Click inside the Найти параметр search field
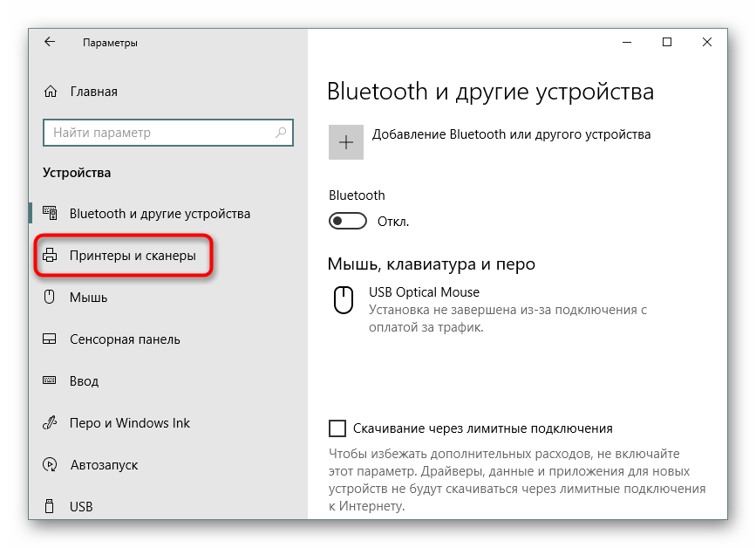 pos(157,133)
